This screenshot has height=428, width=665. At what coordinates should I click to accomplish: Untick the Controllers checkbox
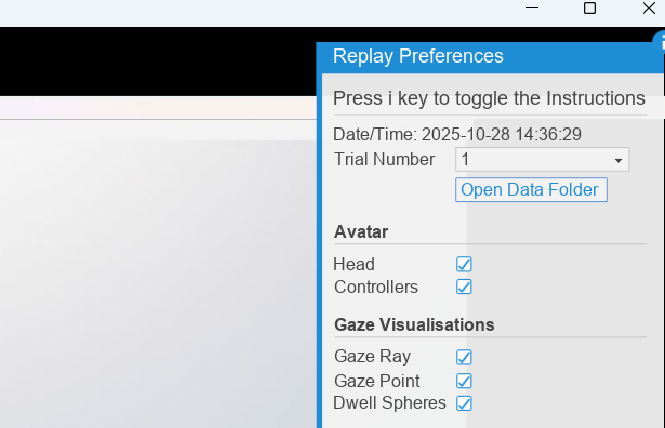(464, 287)
